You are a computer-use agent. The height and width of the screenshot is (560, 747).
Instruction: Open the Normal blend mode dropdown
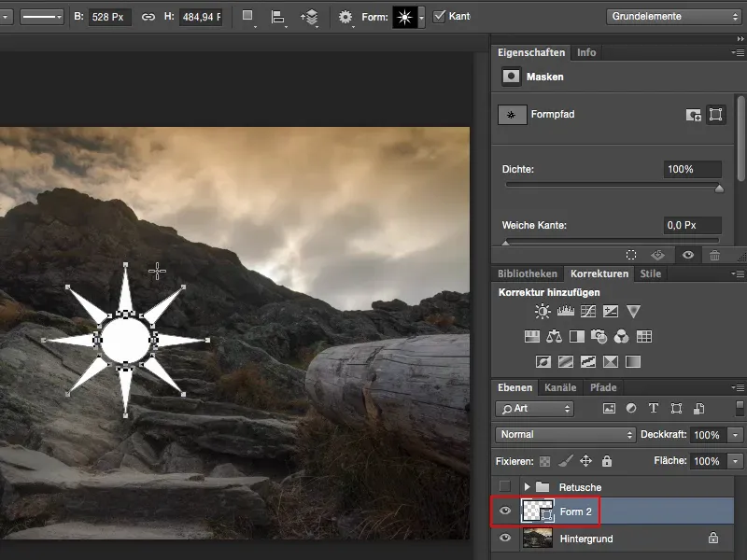pos(566,435)
